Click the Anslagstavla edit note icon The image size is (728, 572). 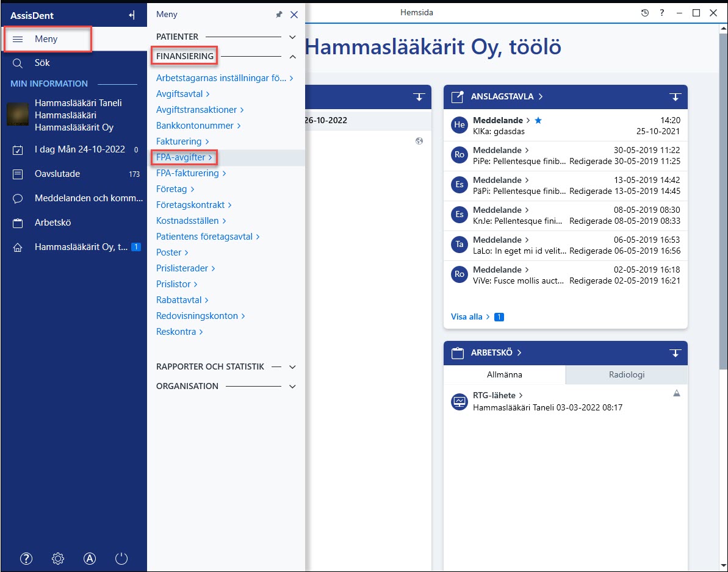pos(457,96)
